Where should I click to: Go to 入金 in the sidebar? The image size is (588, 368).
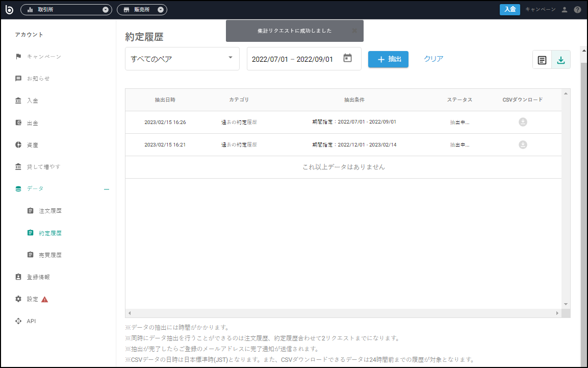32,101
